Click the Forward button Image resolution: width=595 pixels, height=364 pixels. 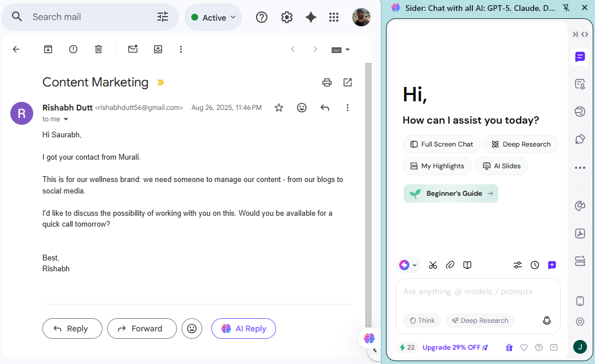tap(141, 329)
